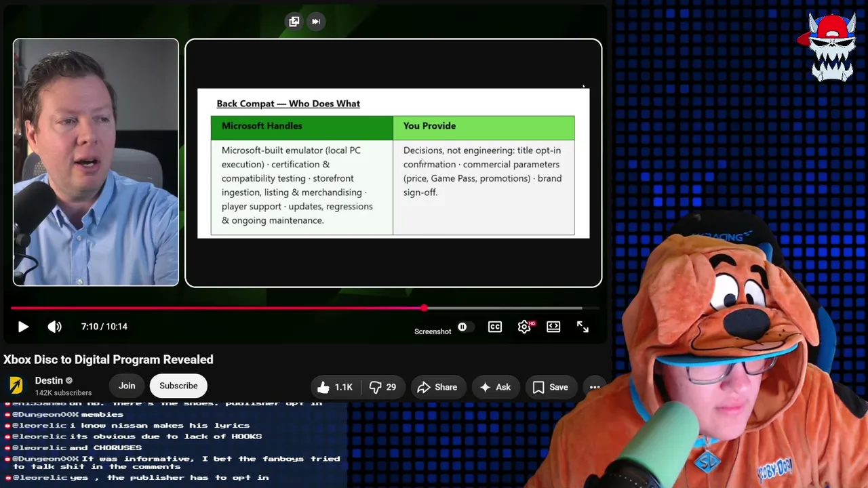868x488 pixels.
Task: Dislike the video with the thumbs-down
Action: pyautogui.click(x=383, y=387)
